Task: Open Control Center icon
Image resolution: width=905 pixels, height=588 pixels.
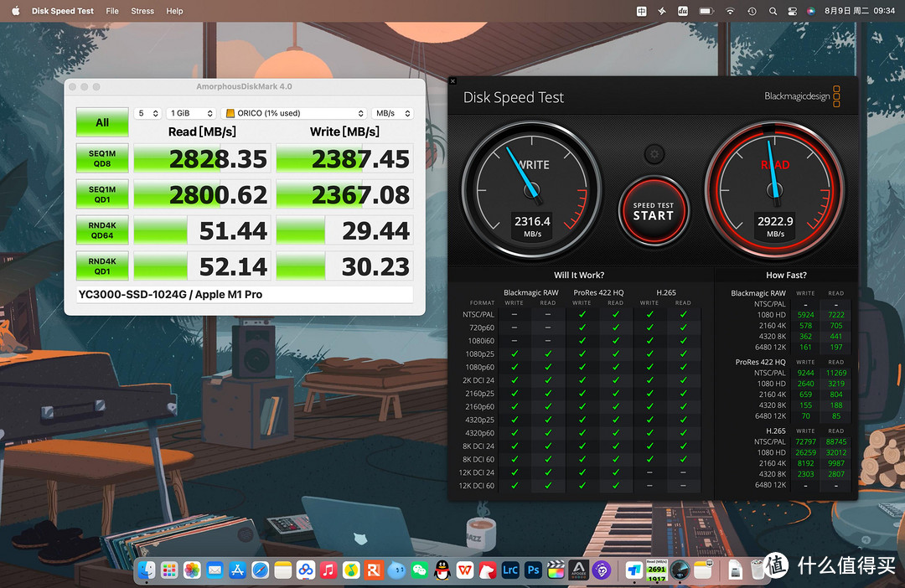Action: point(793,11)
